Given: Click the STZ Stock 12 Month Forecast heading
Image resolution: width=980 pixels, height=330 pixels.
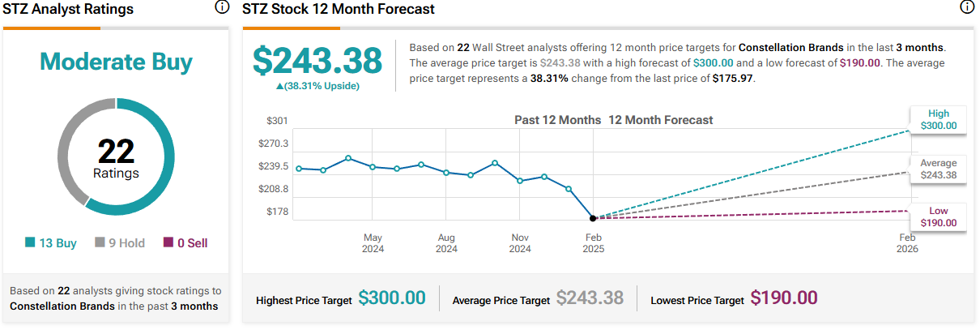Looking at the screenshot, I should click(339, 9).
